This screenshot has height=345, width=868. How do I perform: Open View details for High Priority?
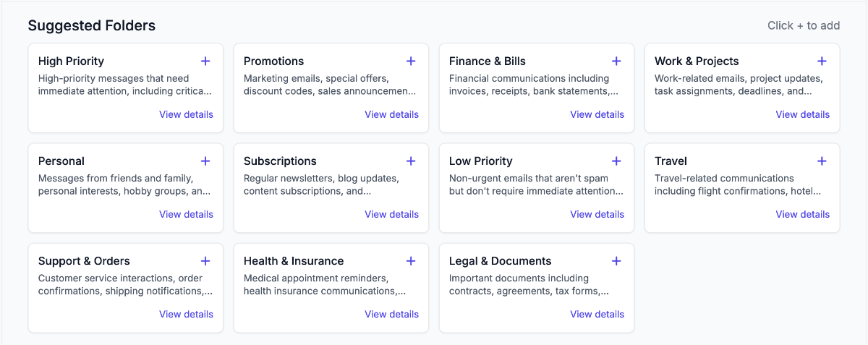[186, 114]
